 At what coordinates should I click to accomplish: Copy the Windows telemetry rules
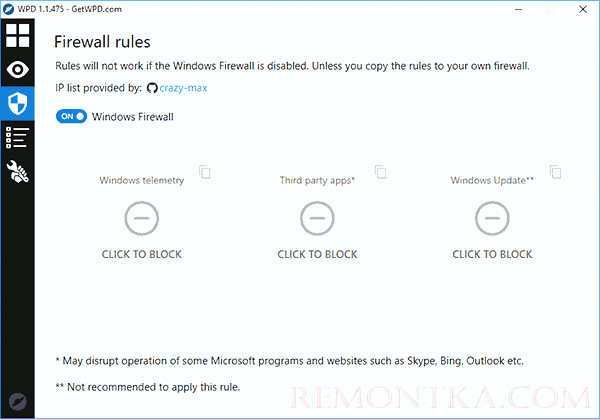coord(204,172)
